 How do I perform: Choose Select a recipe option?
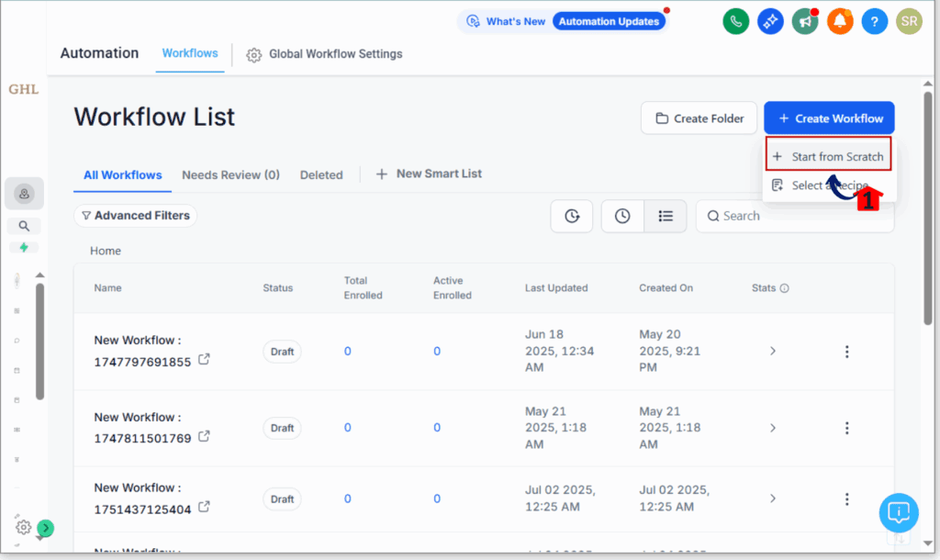pos(828,185)
